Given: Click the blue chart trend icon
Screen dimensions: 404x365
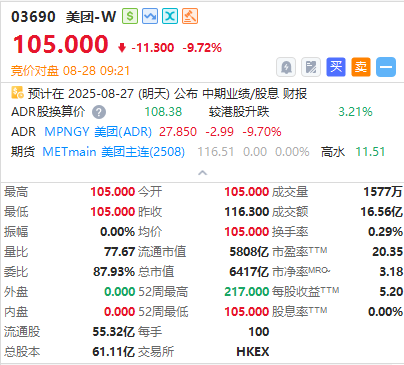Looking at the screenshot, I should 150,16.
